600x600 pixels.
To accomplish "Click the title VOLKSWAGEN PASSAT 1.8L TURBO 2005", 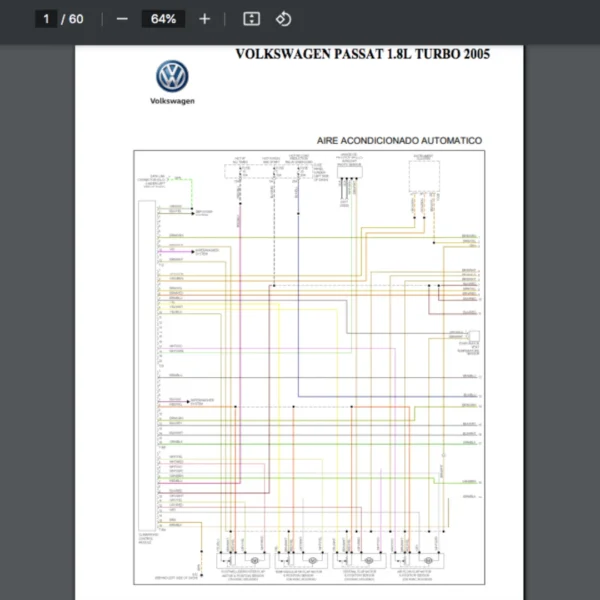I will click(x=362, y=54).
